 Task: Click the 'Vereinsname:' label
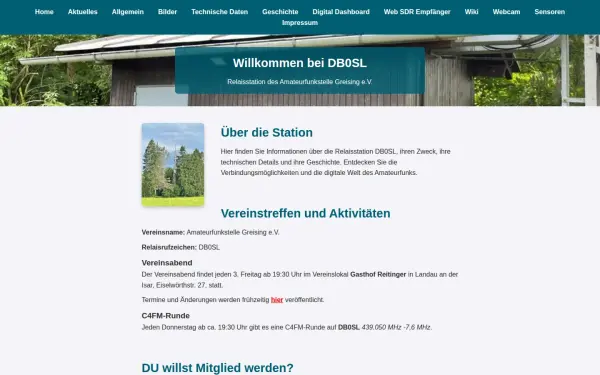pyautogui.click(x=163, y=232)
